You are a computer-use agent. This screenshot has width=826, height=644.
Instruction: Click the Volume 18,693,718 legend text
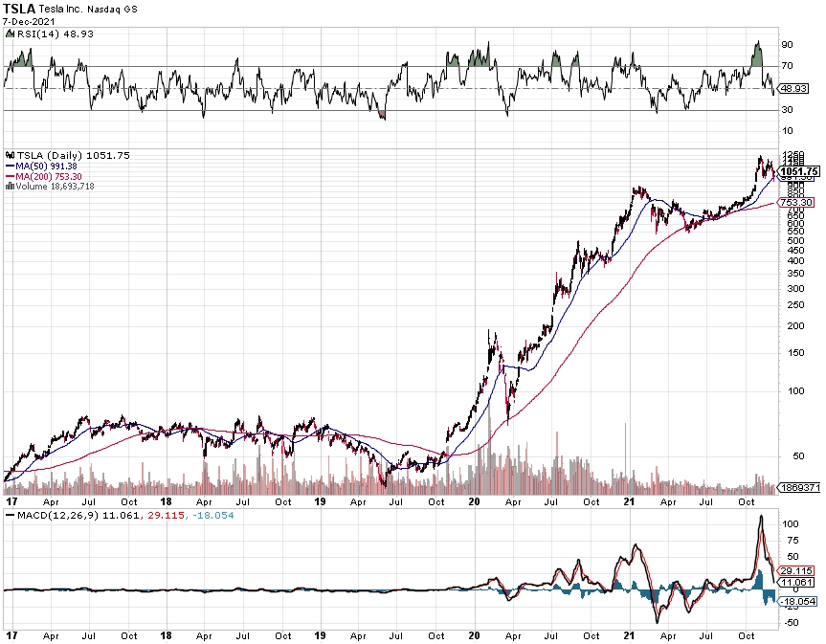click(55, 186)
